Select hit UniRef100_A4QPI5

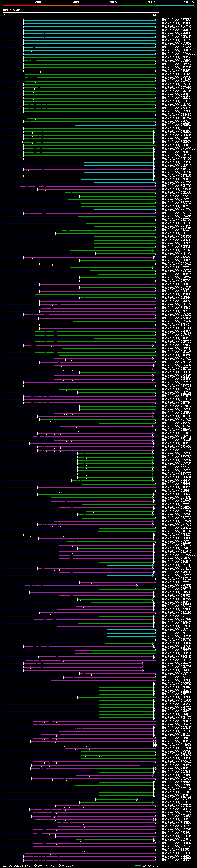176,768
